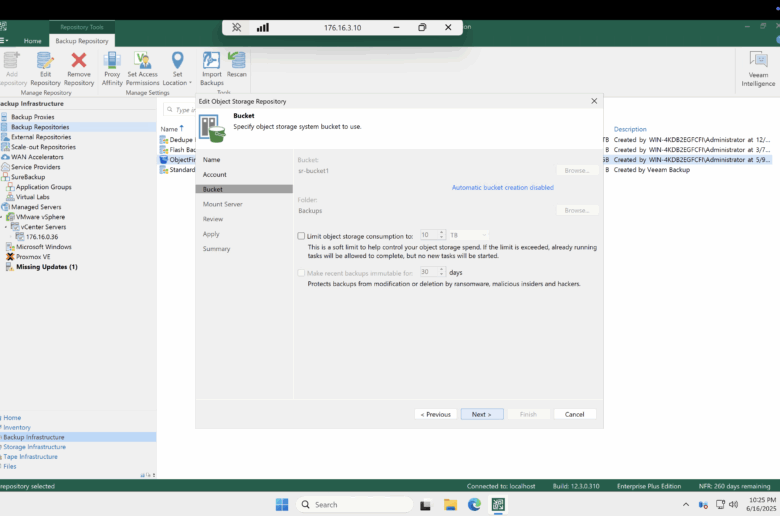Open the main application menu button
Screen dimensions: 780x516
4,41
